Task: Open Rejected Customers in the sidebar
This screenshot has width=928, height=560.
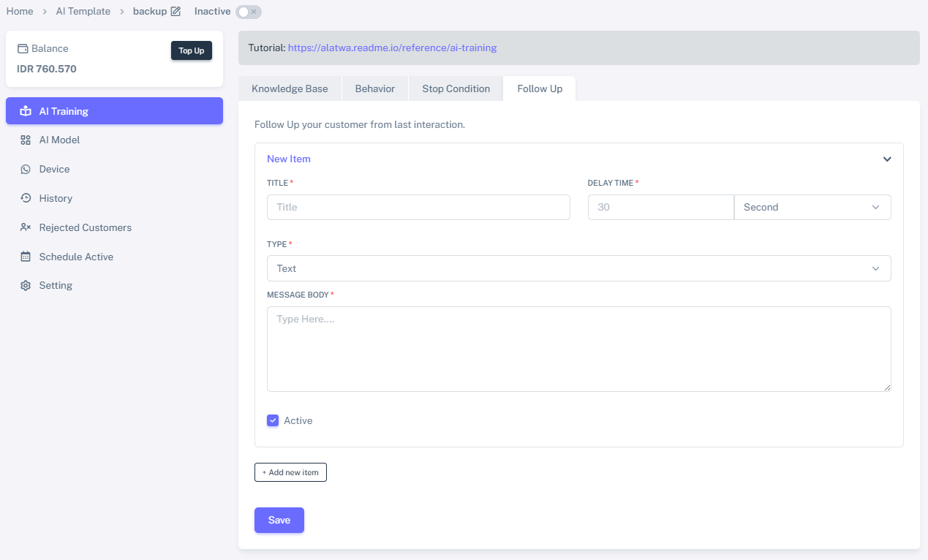Action: coord(114,227)
